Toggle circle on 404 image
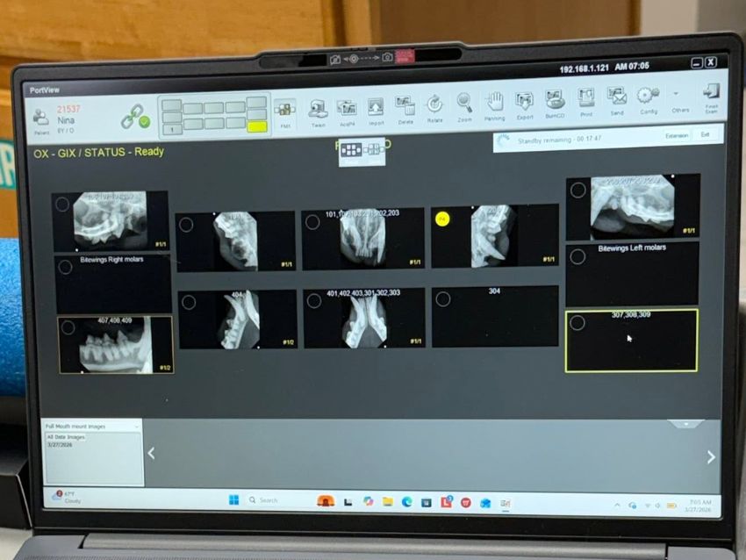Image resolution: width=746 pixels, height=560 pixels. [x=189, y=302]
